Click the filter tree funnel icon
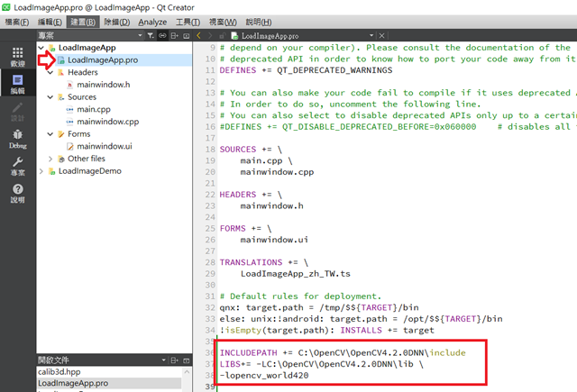The image size is (577, 392). point(151,36)
